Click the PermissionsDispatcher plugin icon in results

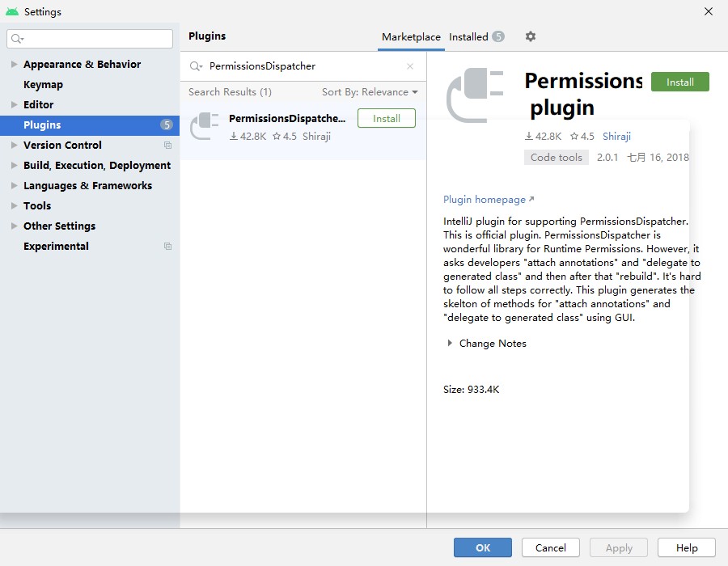(x=205, y=127)
